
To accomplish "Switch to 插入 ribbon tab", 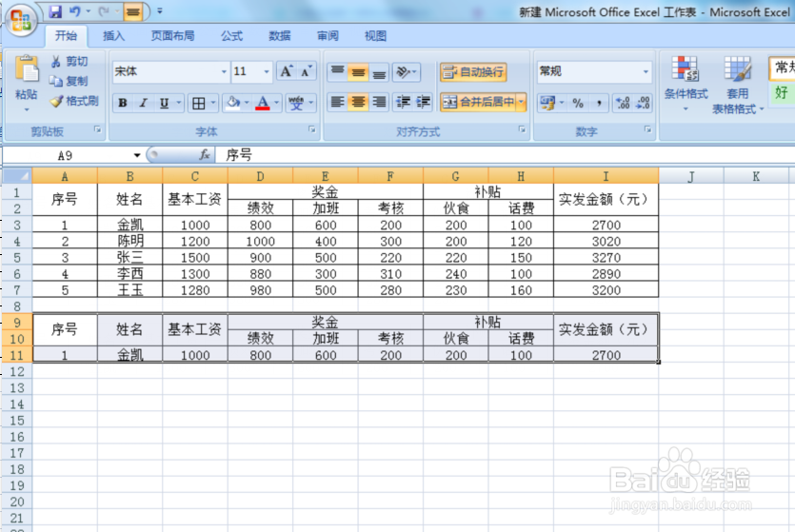I will [113, 35].
